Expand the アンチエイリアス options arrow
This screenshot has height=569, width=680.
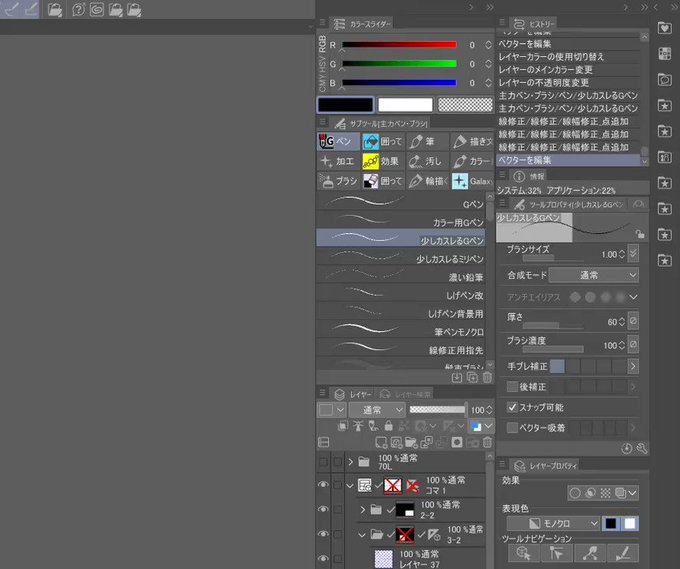633,297
